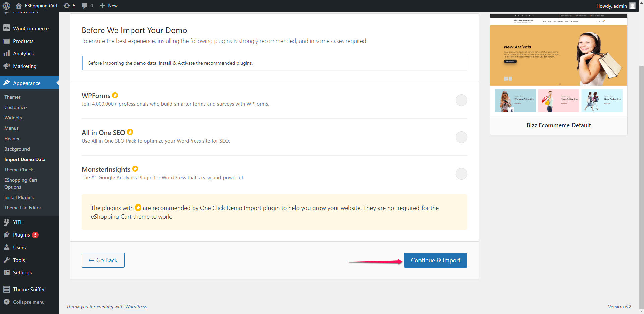This screenshot has height=314, width=644.
Task: Open the WordPress footer link
Action: 136,307
